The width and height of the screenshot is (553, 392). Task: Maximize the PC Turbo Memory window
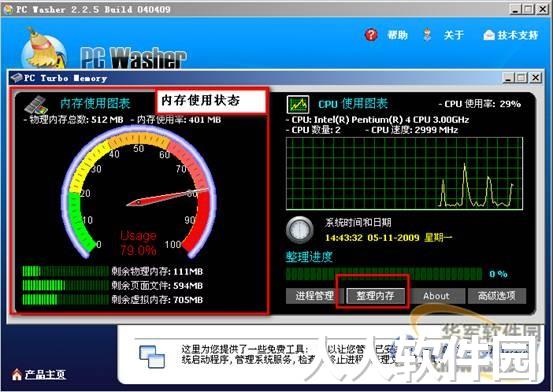click(521, 78)
